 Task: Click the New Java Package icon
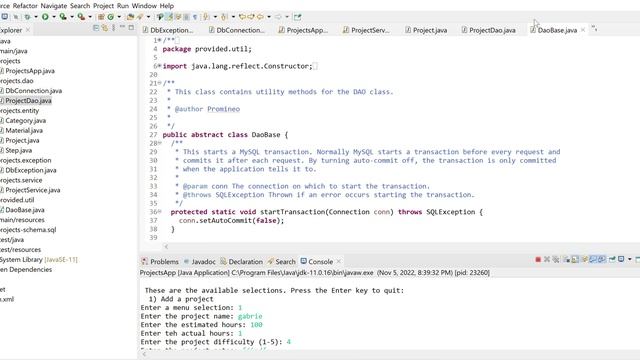click(x=100, y=17)
